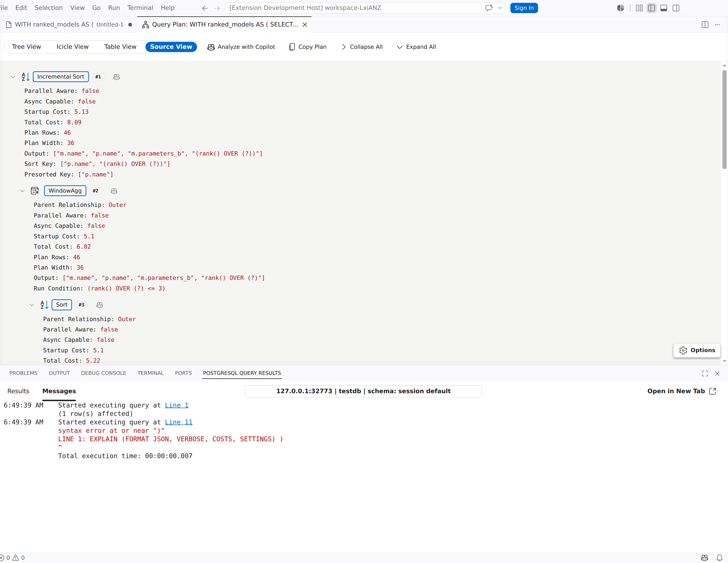Toggle the bottom panel visibility
Image resolution: width=728 pixels, height=563 pixels.
coord(664,8)
